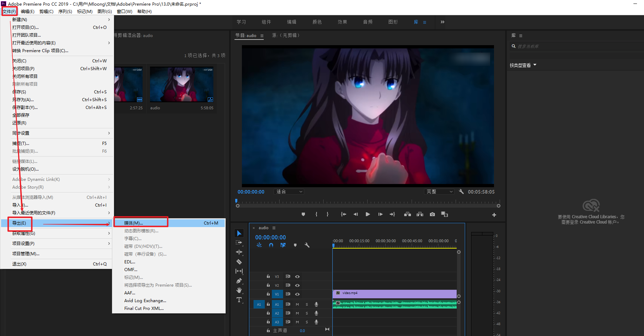
Task: Solo audio track A2
Action: [x=307, y=313]
